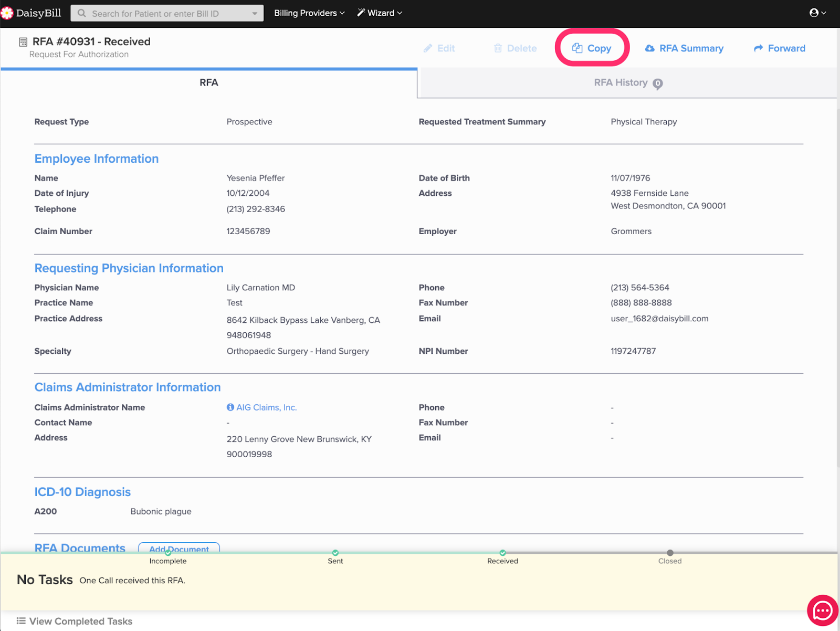Click the info icon beside AIG Claims

click(230, 407)
